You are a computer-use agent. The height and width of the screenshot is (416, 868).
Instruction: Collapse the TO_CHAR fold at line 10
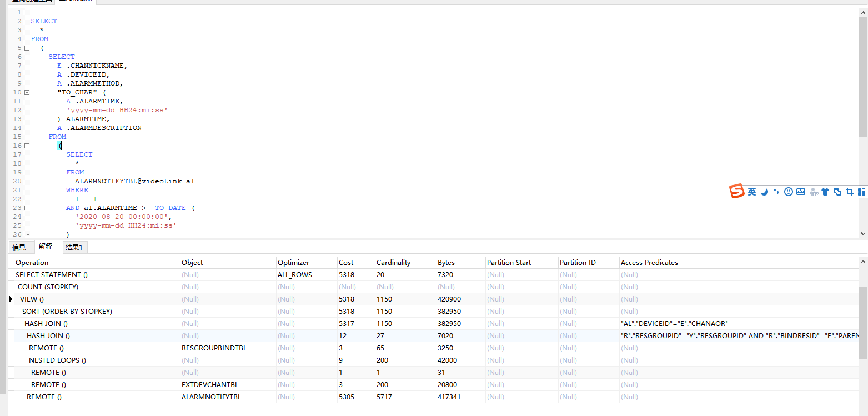[27, 92]
